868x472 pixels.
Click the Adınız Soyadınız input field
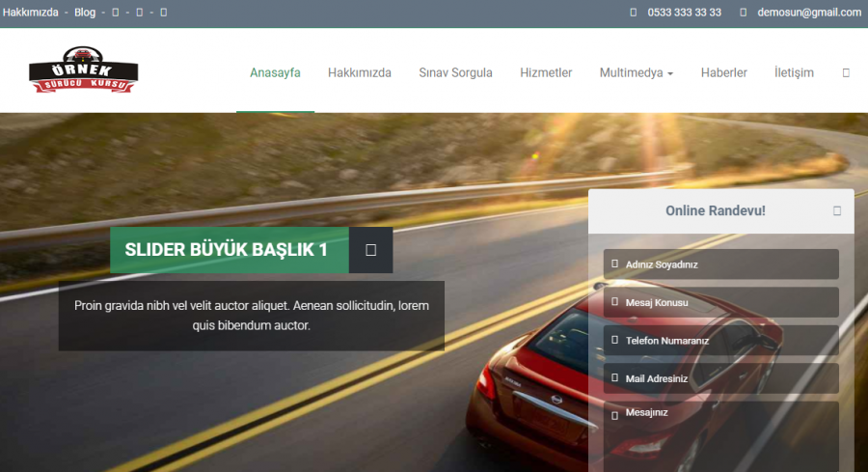pos(721,264)
